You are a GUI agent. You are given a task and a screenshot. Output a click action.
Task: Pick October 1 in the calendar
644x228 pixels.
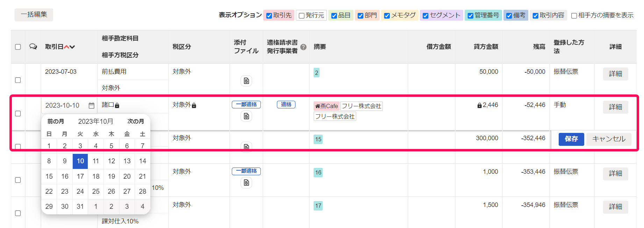pos(49,146)
